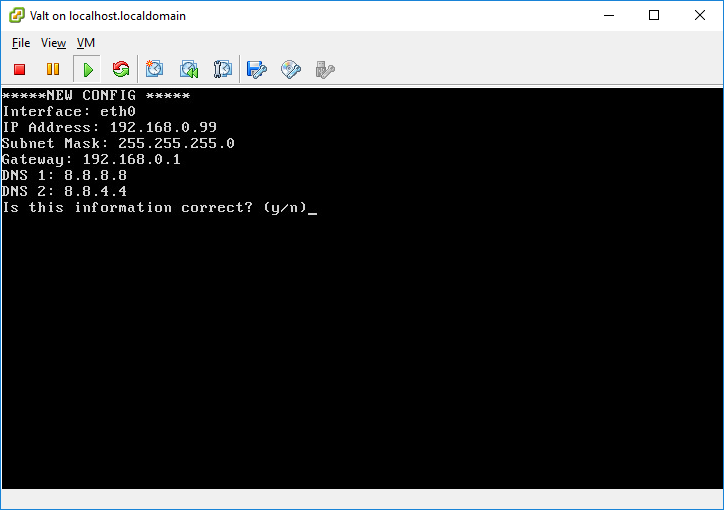Restart the guest with Reset icon
Image resolution: width=724 pixels, height=510 pixels.
121,69
